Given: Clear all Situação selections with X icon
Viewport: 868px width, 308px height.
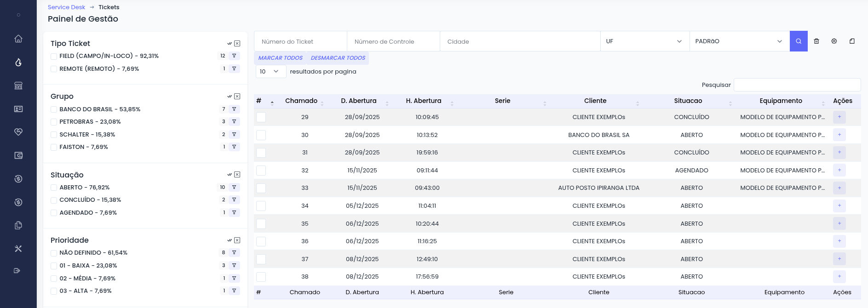Looking at the screenshot, I should (237, 175).
